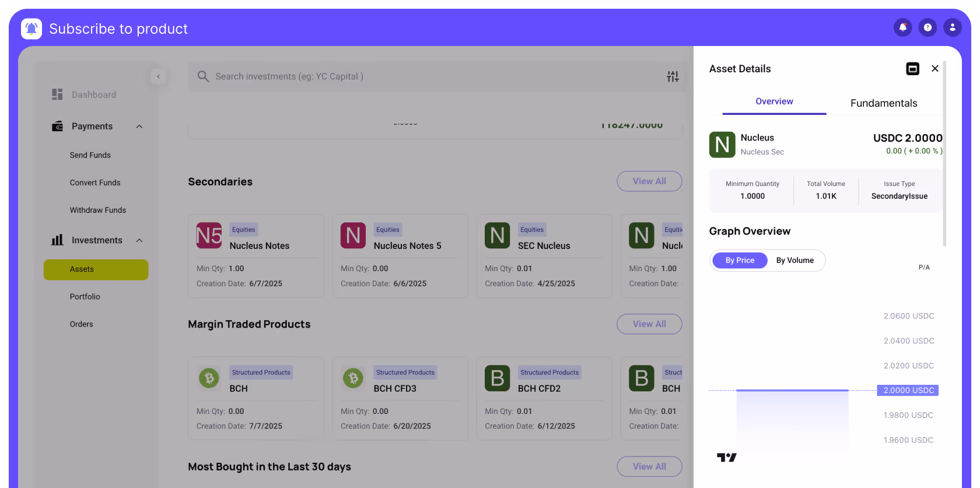Click View All for Margin Traded Products
This screenshot has height=488, width=980.
(x=649, y=324)
